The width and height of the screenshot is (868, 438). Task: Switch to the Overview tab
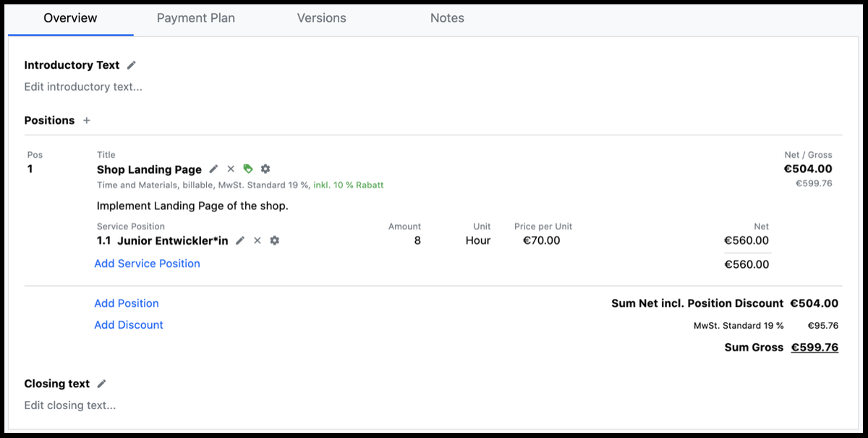tap(70, 18)
